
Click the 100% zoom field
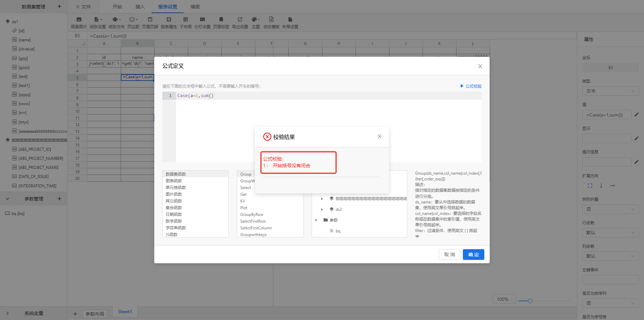point(504,299)
